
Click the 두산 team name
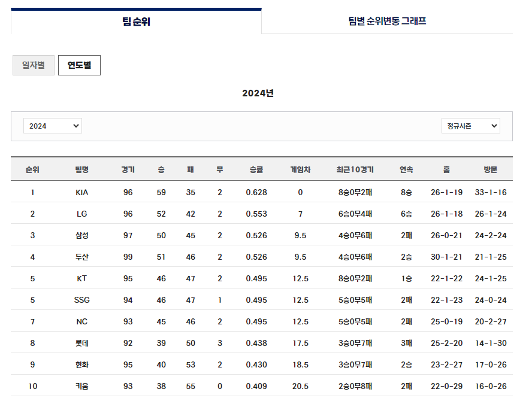(x=81, y=257)
